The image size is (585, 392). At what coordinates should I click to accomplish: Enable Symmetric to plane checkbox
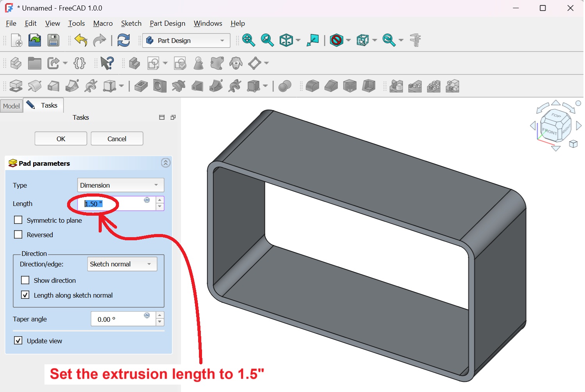(18, 220)
